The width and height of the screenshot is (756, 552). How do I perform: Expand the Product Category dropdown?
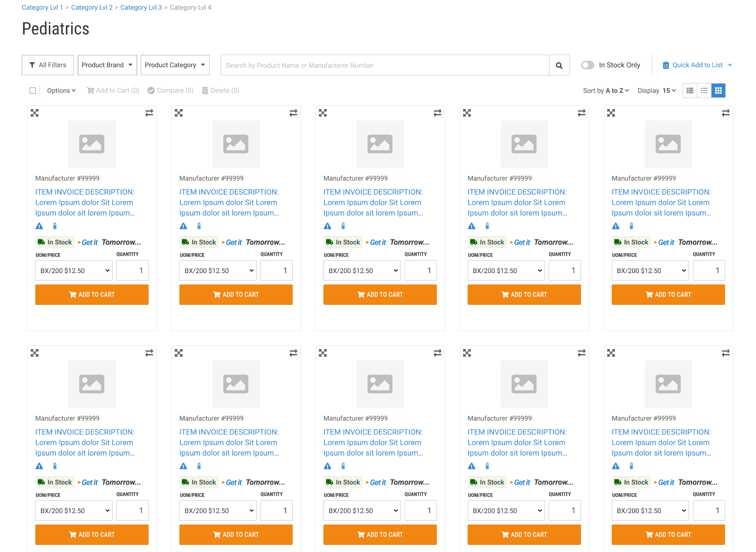pos(175,65)
